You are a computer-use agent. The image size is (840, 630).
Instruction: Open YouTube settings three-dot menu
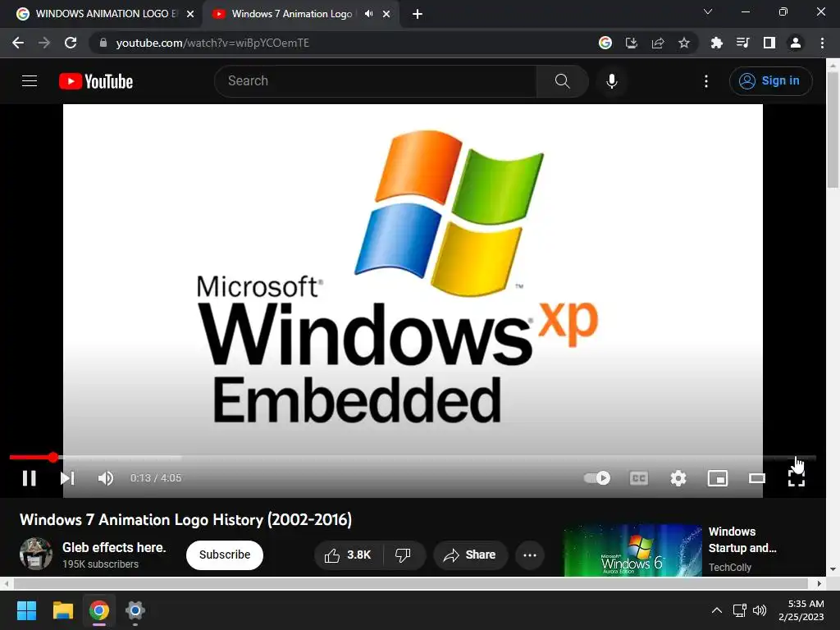(706, 81)
